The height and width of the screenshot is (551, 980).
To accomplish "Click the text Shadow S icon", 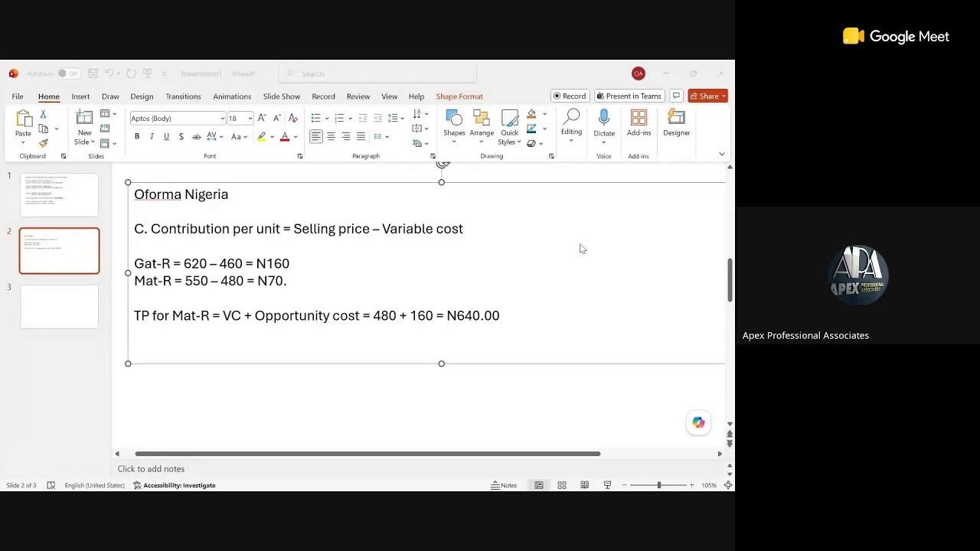I will [181, 136].
